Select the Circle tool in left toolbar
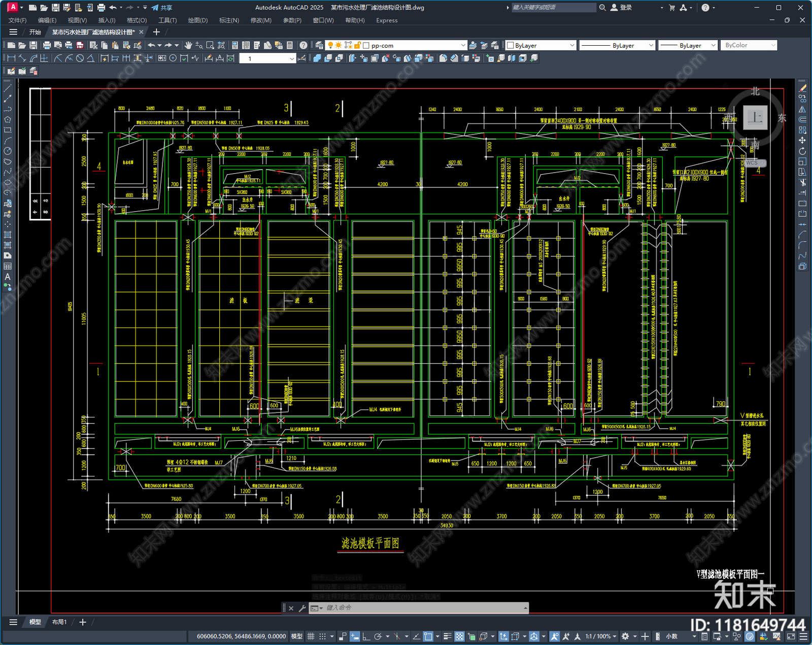Viewport: 812px width, 645px height. tap(8, 151)
